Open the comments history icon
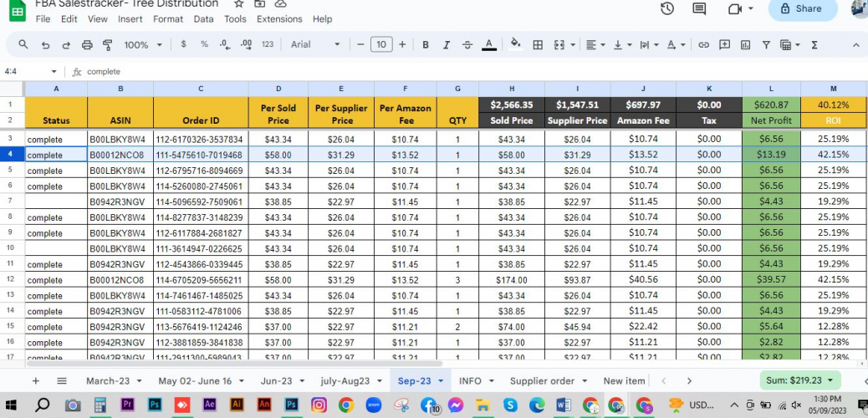The width and height of the screenshot is (868, 418). pyautogui.click(x=699, y=8)
